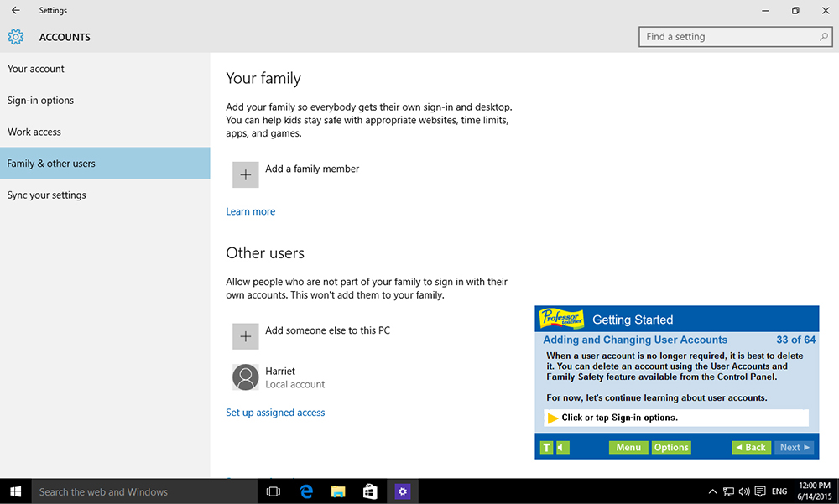839x504 pixels.
Task: Click the plus icon to add a family member
Action: tap(244, 174)
